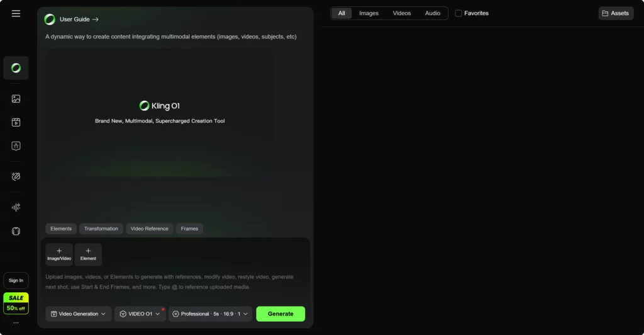644x335 pixels.
Task: Open the Video Generation mode dropdown
Action: pyautogui.click(x=78, y=314)
